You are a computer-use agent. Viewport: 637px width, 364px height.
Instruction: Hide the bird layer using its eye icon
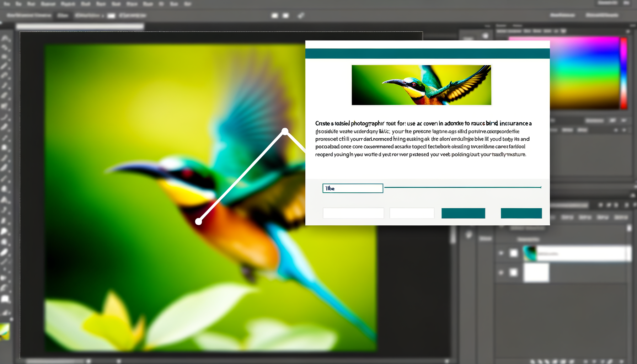[x=501, y=253]
